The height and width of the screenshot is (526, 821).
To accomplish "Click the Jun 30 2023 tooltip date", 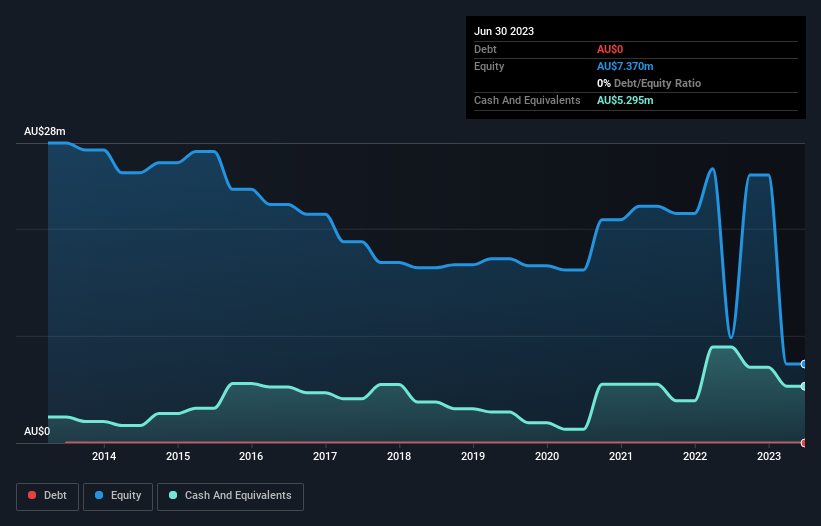I will (x=504, y=31).
